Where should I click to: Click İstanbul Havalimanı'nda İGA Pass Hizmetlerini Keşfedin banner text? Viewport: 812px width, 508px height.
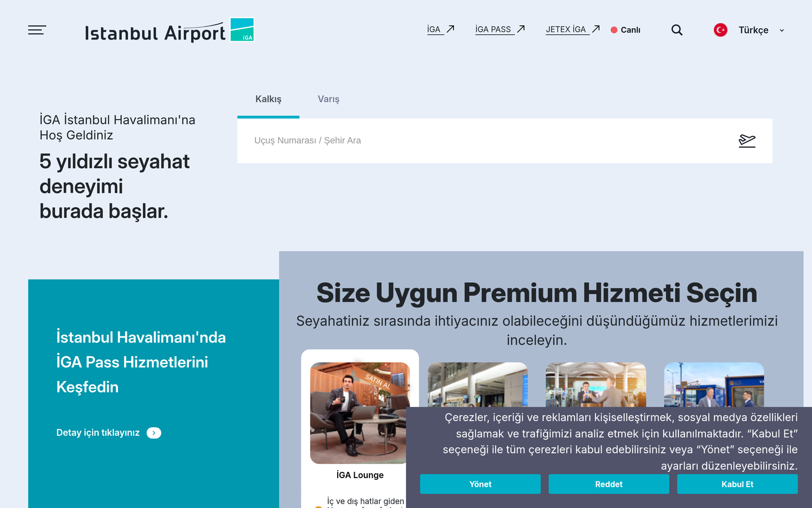pyautogui.click(x=141, y=362)
